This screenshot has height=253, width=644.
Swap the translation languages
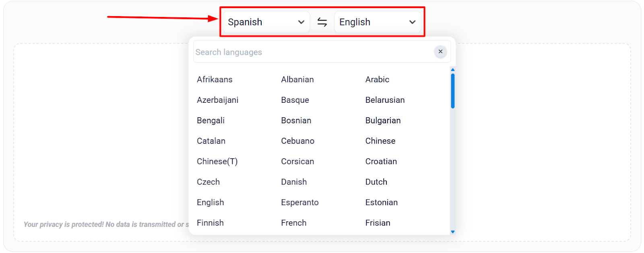point(322,22)
